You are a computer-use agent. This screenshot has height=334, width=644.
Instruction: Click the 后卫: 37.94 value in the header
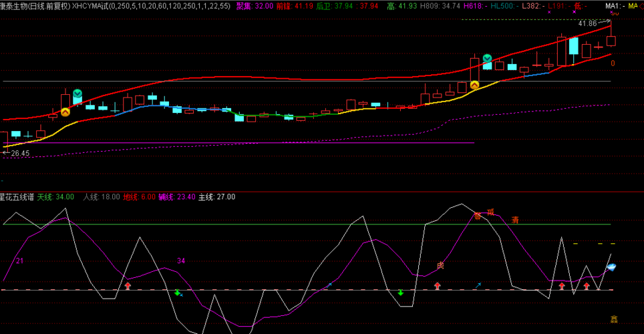coord(335,6)
